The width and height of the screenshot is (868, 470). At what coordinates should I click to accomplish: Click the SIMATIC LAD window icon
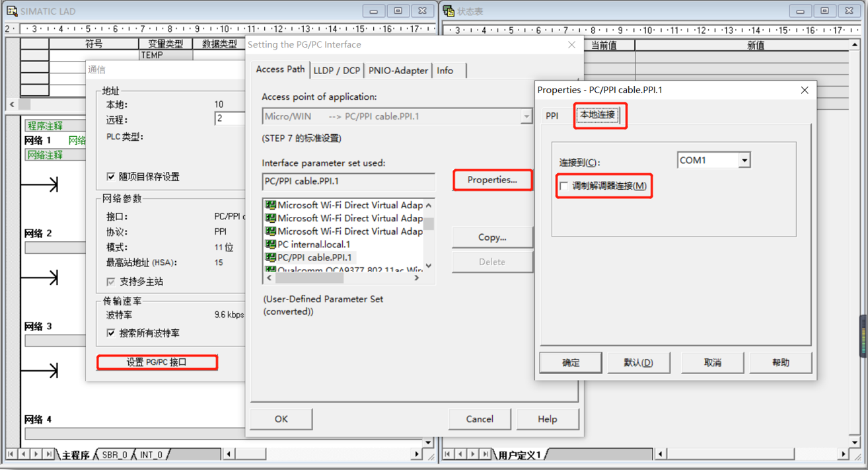click(x=11, y=11)
